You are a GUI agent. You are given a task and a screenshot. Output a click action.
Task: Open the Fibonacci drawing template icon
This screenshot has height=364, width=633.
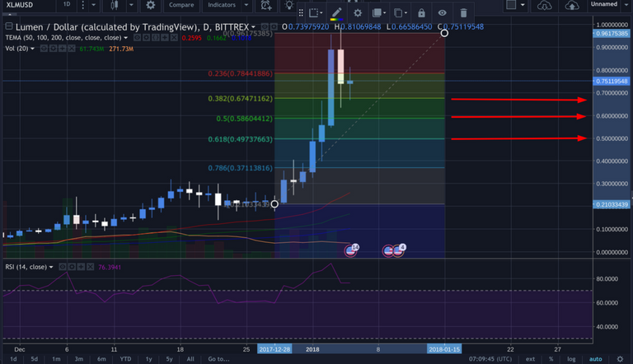(316, 13)
